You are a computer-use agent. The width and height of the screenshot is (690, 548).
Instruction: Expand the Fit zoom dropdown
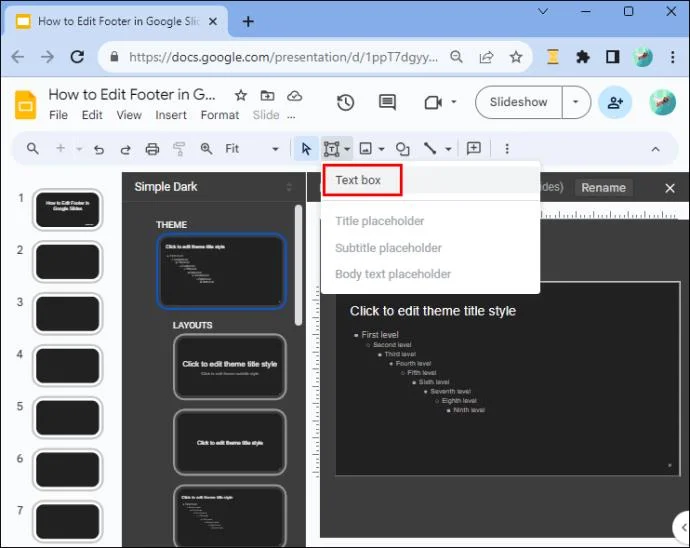[275, 149]
